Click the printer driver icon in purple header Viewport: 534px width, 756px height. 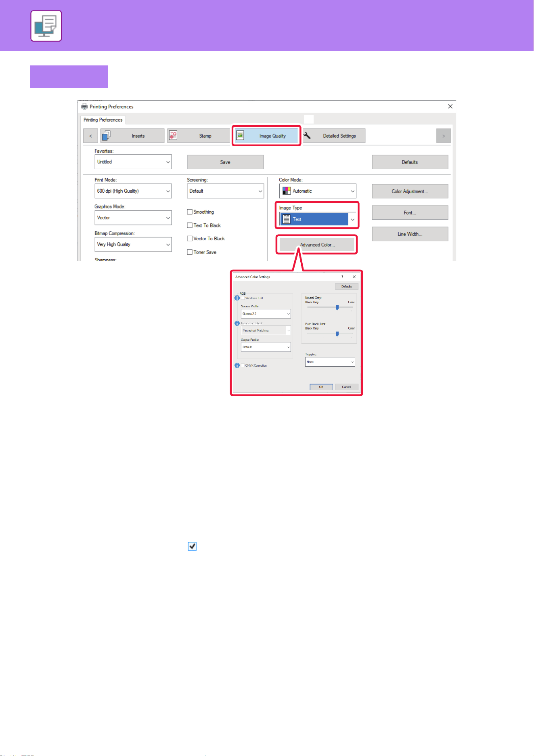click(46, 26)
